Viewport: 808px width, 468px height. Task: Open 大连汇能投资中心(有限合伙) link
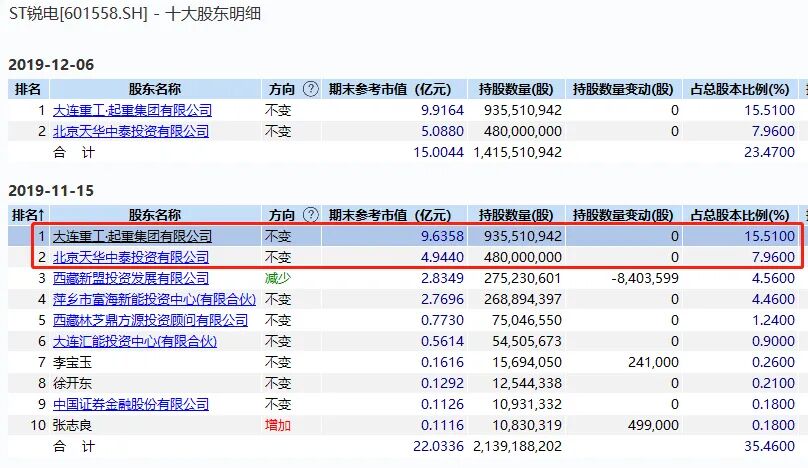(135, 341)
